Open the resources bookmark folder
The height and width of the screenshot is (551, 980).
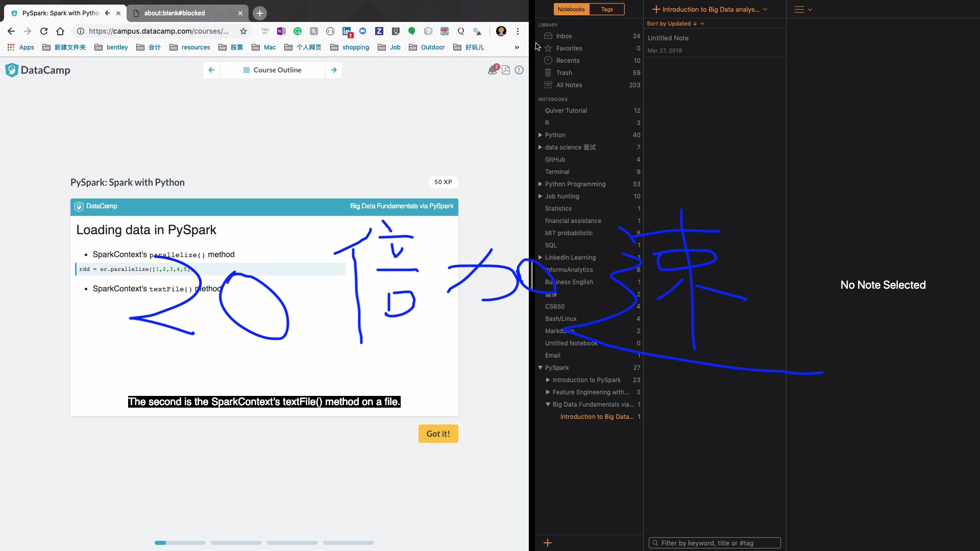190,47
